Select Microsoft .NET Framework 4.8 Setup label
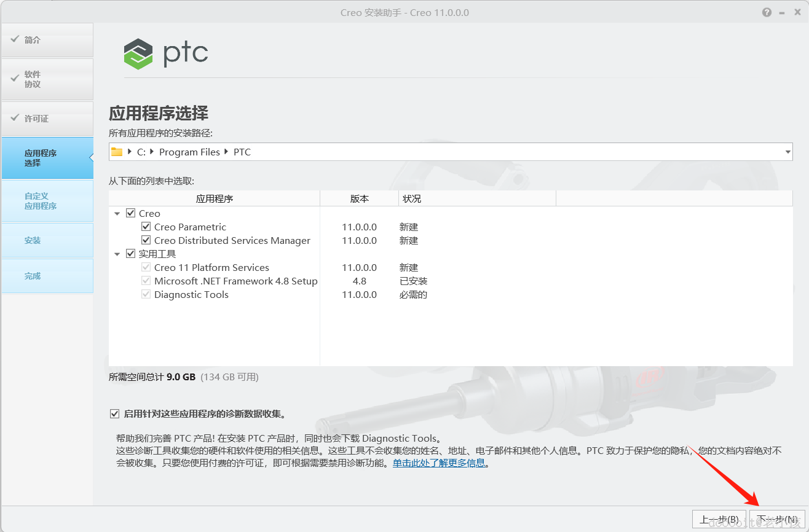Screen dimensions: 809x532 236,281
